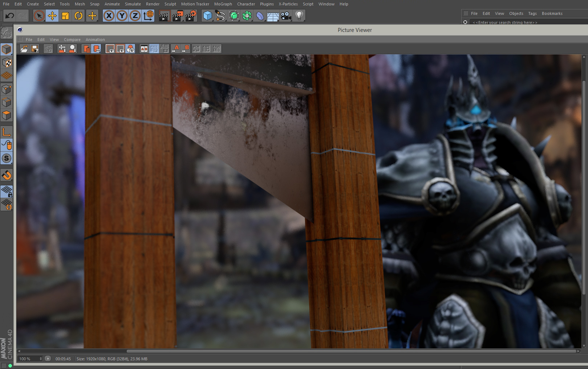
Task: Toggle world coordinate system icon
Action: (x=149, y=16)
